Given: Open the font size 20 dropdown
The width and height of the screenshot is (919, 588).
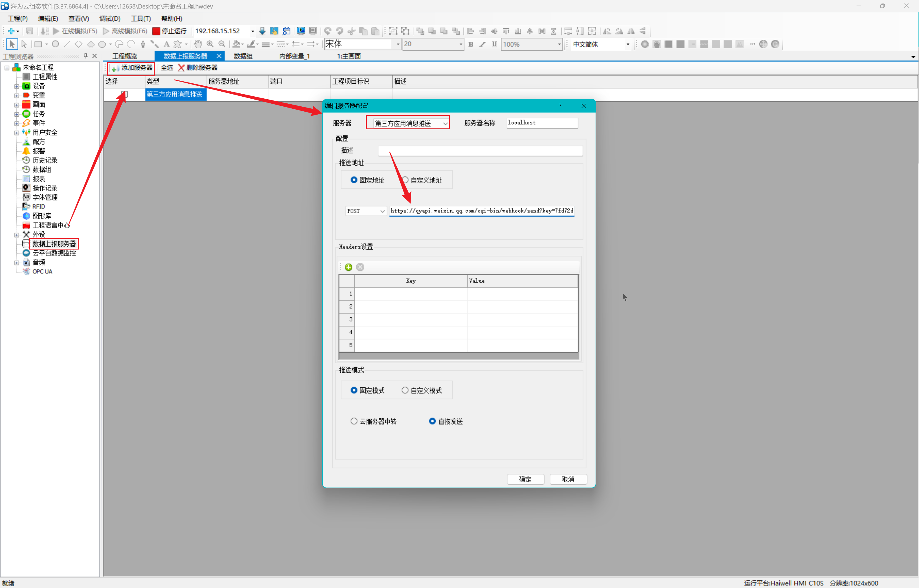Looking at the screenshot, I should [x=460, y=44].
